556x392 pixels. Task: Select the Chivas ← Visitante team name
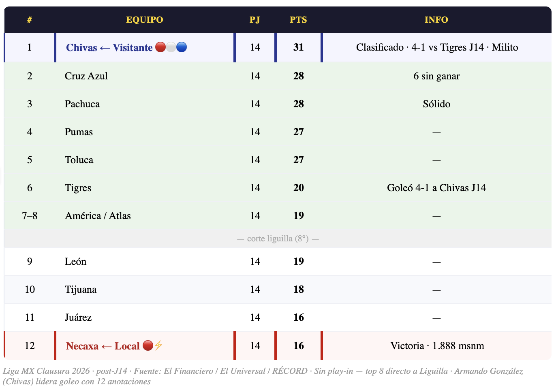pos(109,48)
